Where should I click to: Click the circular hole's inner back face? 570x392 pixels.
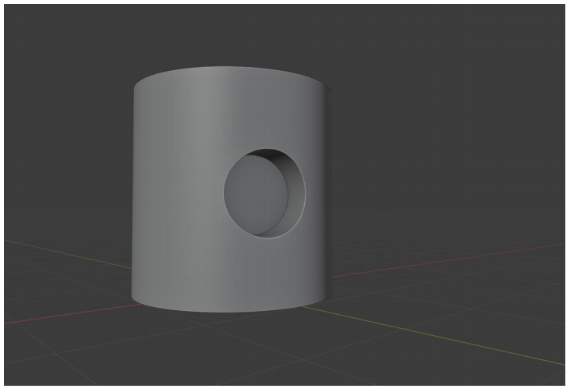(256, 194)
